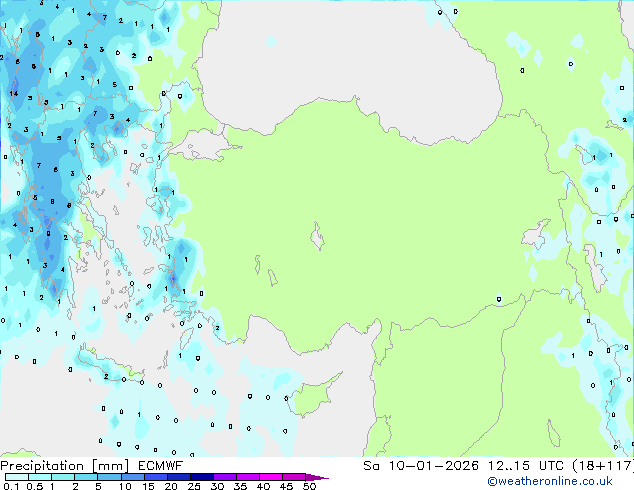This screenshot has height=490, width=634.
Task: Click the '(18+117)' forecast run label
Action: 603,466
